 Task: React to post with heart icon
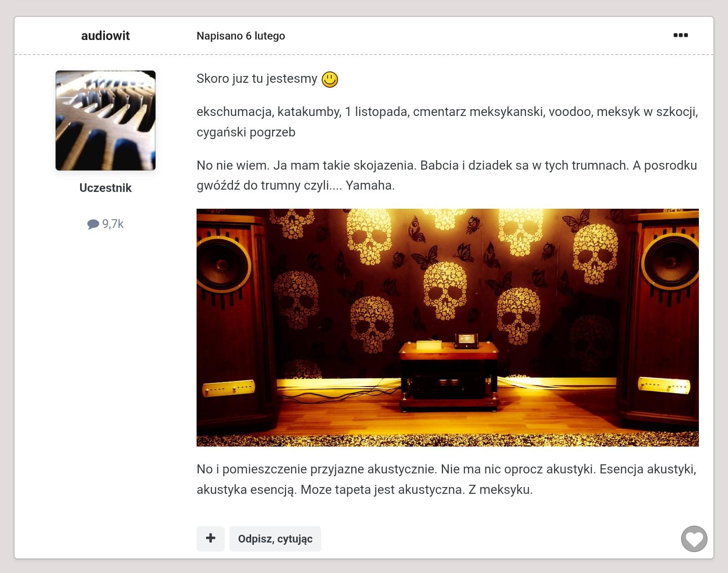(694, 539)
